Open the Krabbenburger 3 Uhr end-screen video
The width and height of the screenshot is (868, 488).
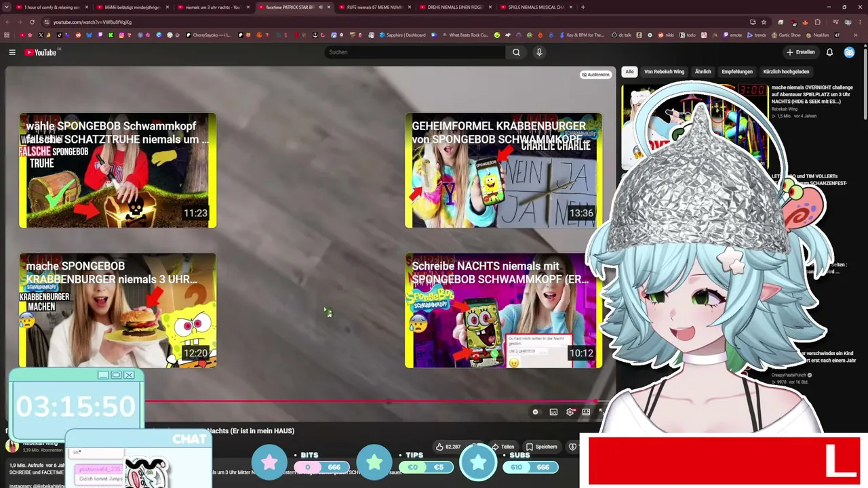point(118,310)
